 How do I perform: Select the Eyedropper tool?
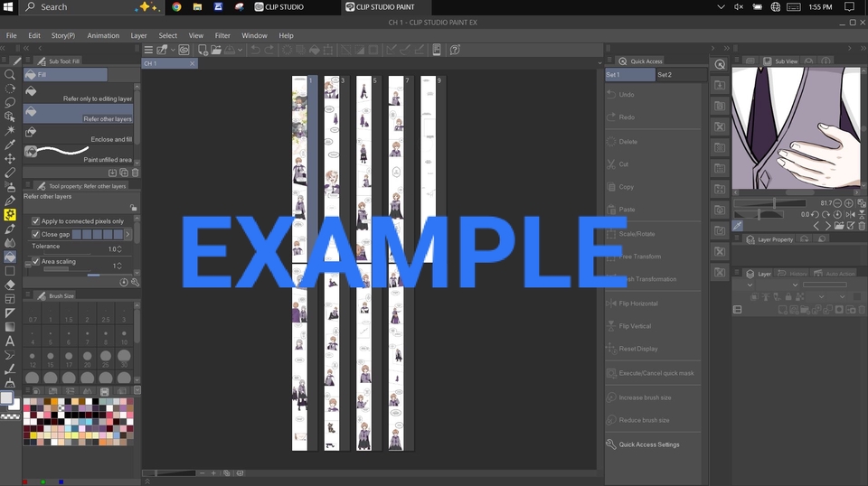click(x=10, y=145)
